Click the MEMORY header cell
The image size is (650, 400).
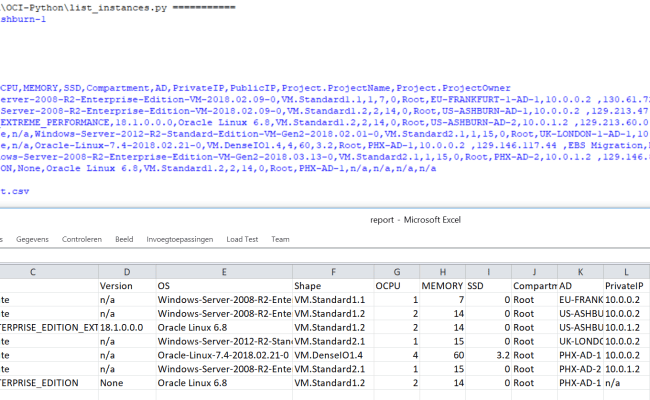443,286
